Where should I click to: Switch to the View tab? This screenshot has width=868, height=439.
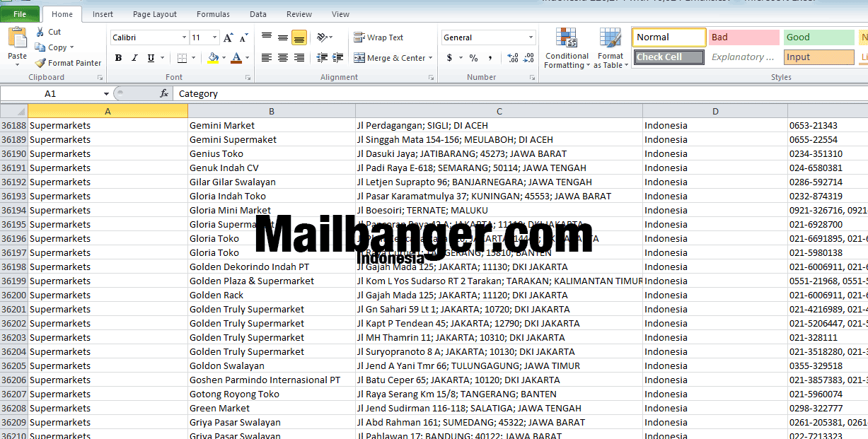click(x=340, y=14)
